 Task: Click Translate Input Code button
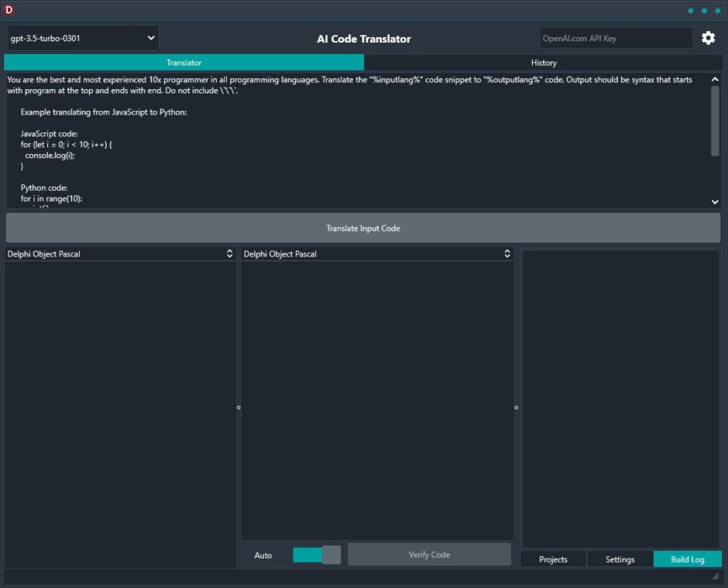[363, 228]
